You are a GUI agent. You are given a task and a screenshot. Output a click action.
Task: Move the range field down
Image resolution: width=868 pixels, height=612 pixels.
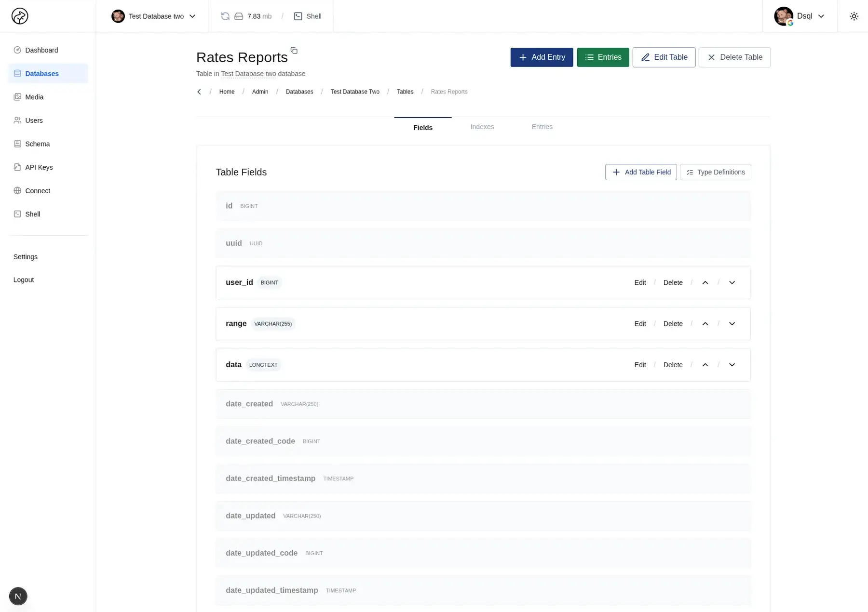[732, 324]
